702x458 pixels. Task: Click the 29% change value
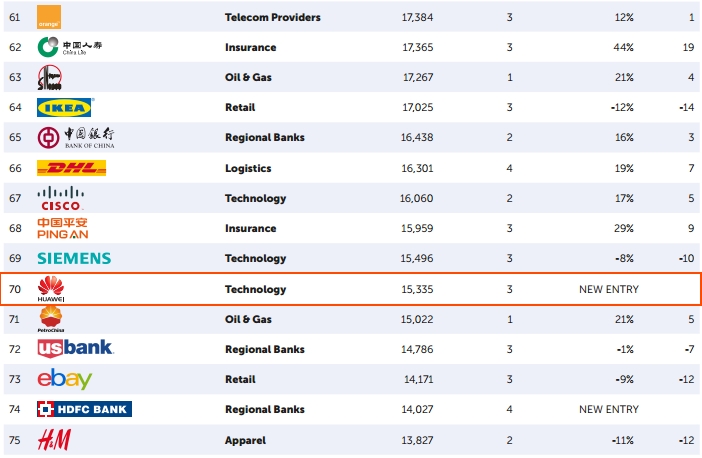624,228
